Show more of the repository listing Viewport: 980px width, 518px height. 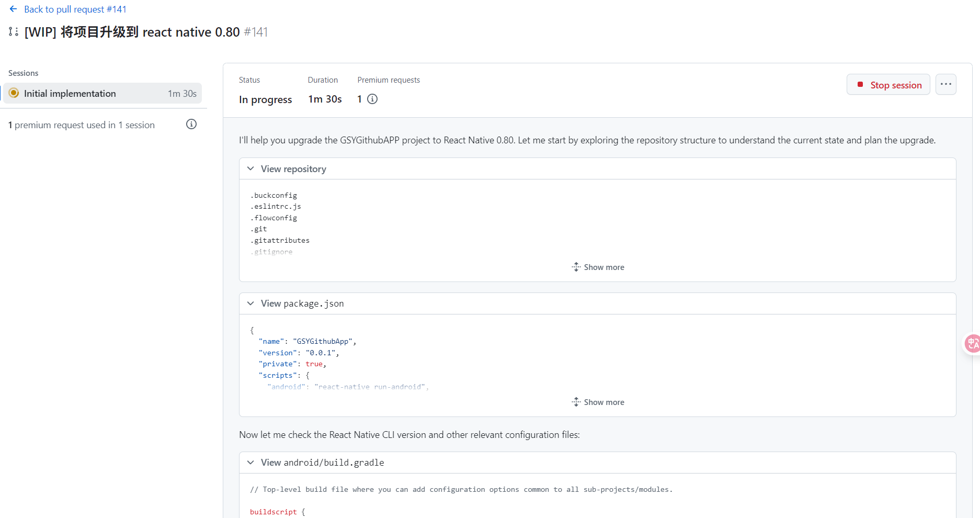tap(598, 267)
